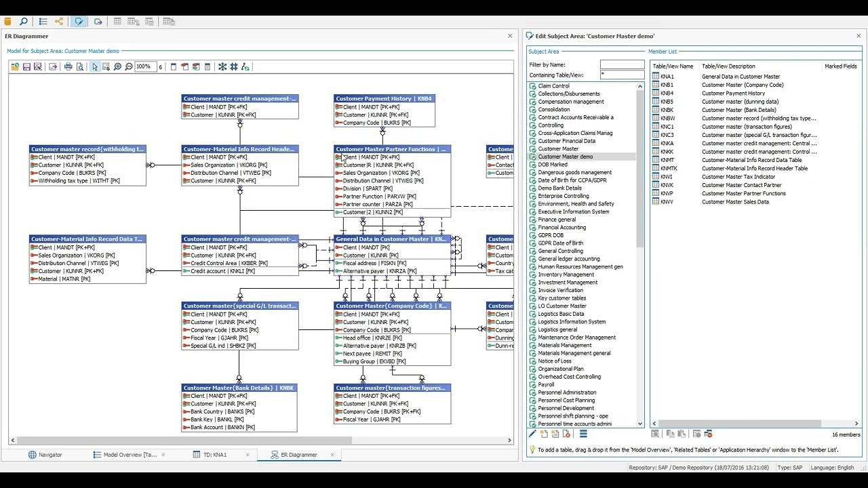Select Key customer tables subject area
The height and width of the screenshot is (488, 868).
point(561,298)
